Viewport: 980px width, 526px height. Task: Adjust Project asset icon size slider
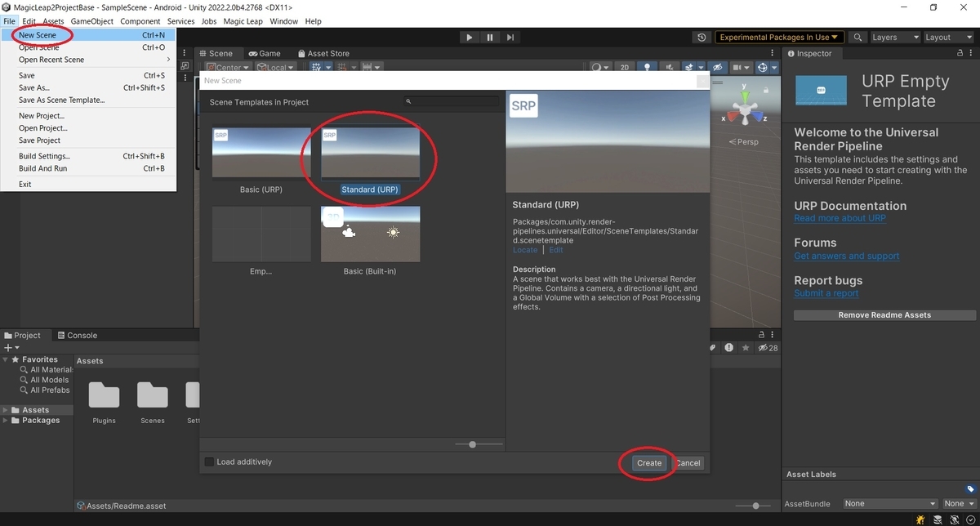click(x=756, y=506)
